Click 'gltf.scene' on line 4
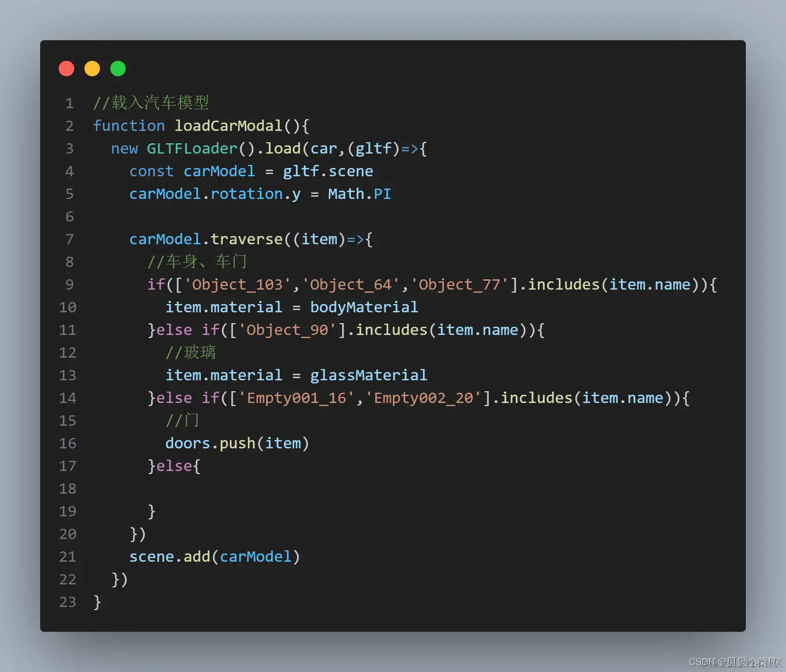 pos(328,171)
